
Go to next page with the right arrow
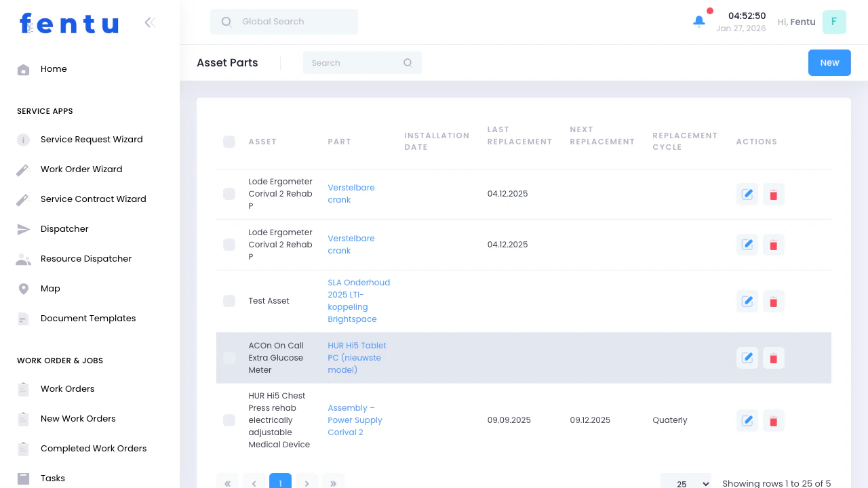pyautogui.click(x=307, y=482)
